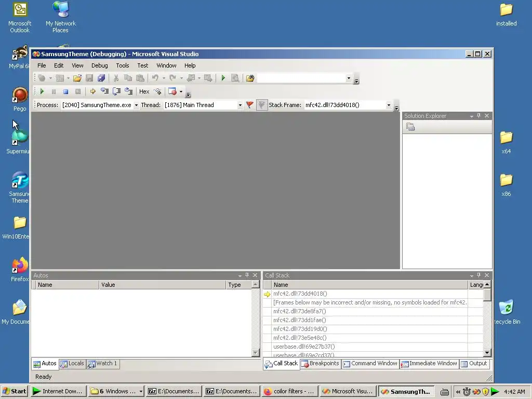Click the Save All icon
Screen dimensions: 532x399
click(x=101, y=78)
